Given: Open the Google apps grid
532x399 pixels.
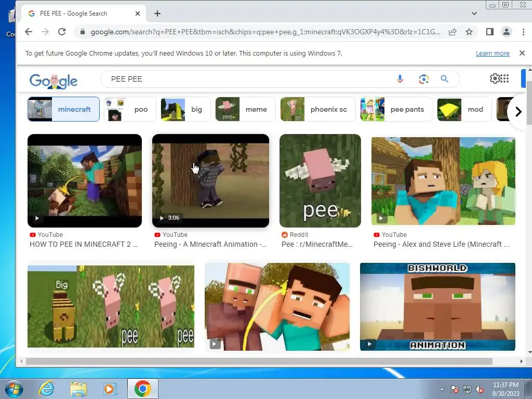Looking at the screenshot, I should click(504, 79).
